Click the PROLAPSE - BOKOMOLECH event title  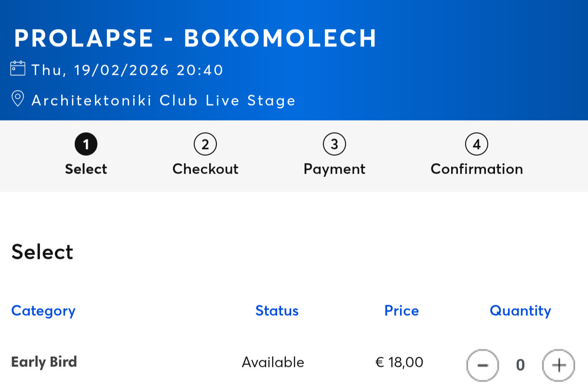point(195,39)
